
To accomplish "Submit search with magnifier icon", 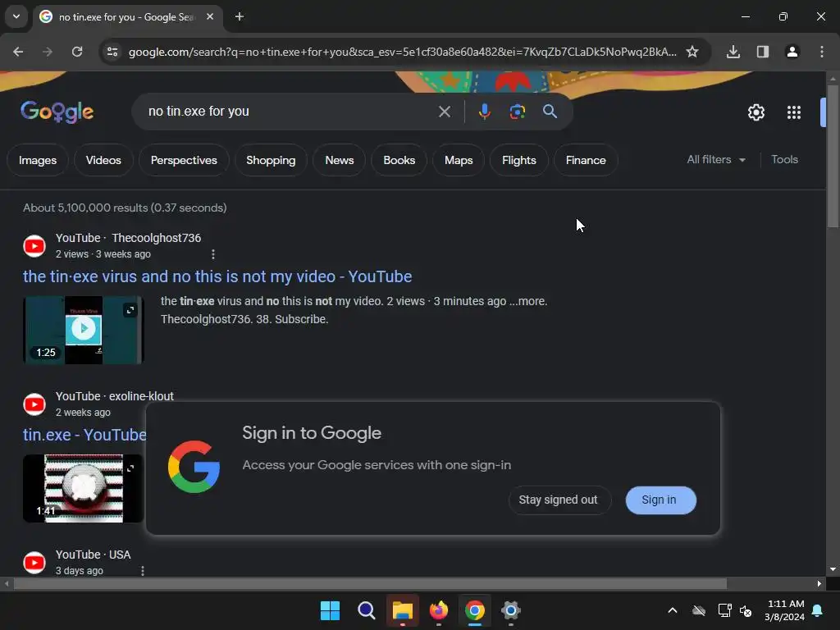I will [550, 112].
